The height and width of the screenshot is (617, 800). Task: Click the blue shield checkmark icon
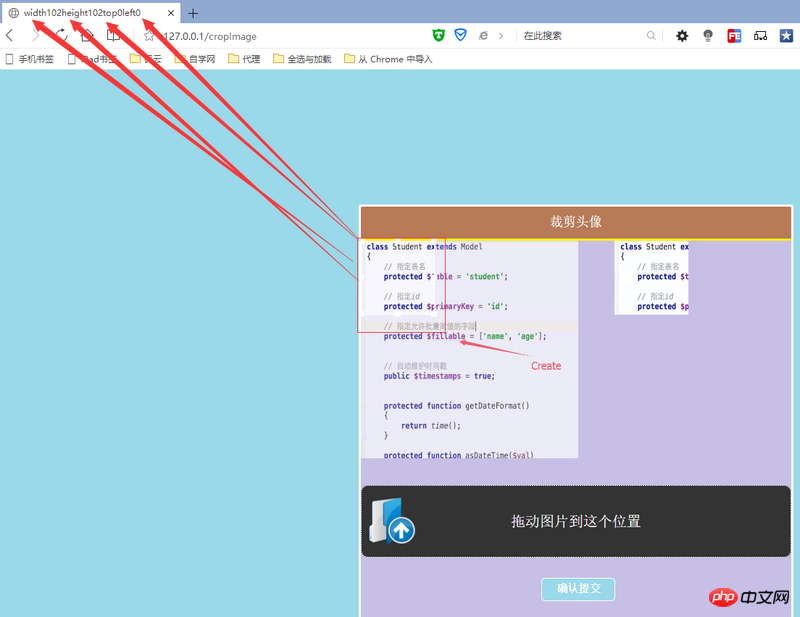pos(460,35)
